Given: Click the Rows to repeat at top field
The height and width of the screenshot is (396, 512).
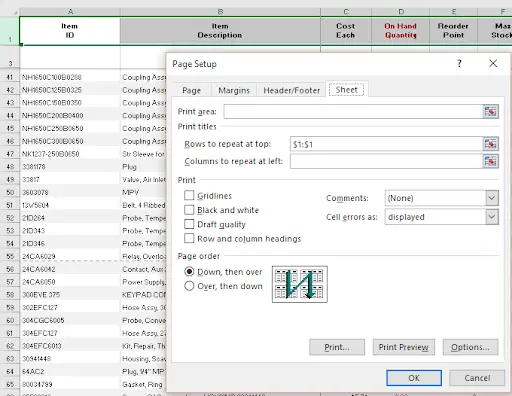Looking at the screenshot, I should pos(386,144).
